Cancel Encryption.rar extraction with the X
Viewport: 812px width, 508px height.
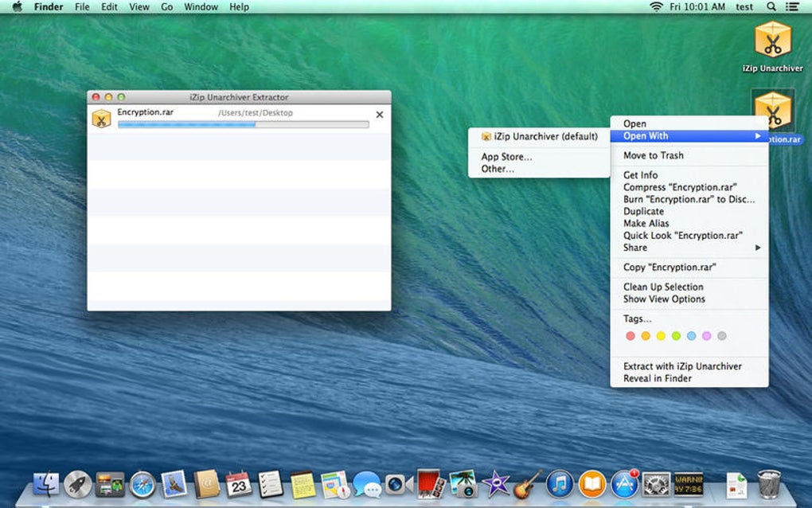379,115
